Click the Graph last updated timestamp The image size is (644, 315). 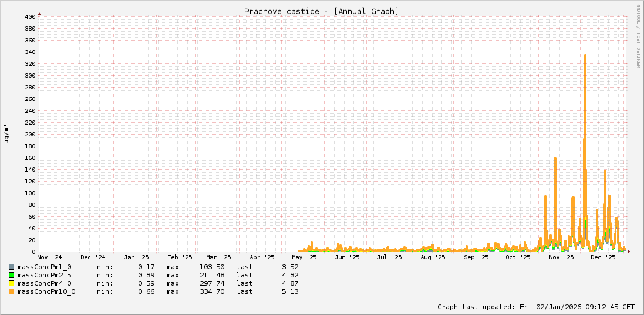(535, 307)
